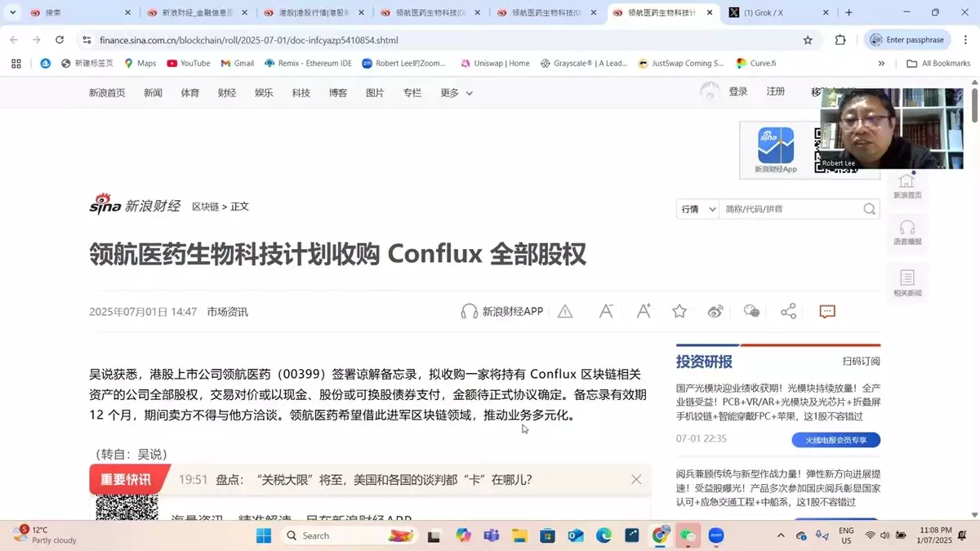
Task: Click the stock search input field
Action: coord(791,209)
